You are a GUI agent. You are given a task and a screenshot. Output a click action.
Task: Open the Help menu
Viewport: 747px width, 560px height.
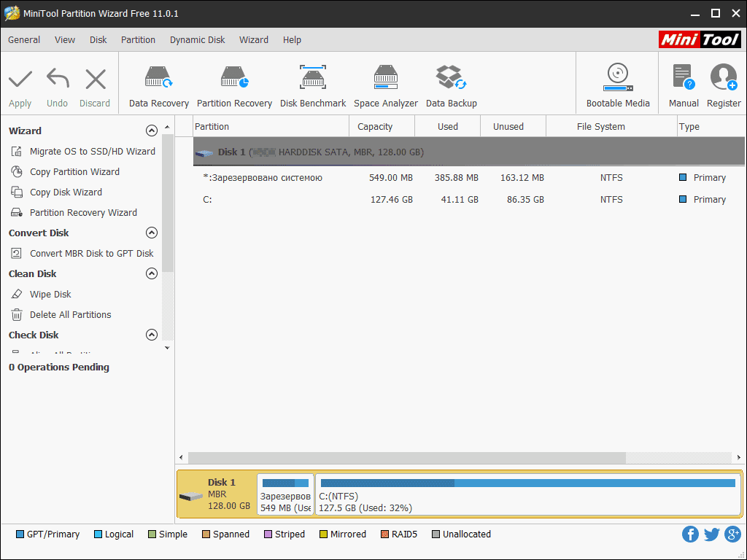click(292, 40)
